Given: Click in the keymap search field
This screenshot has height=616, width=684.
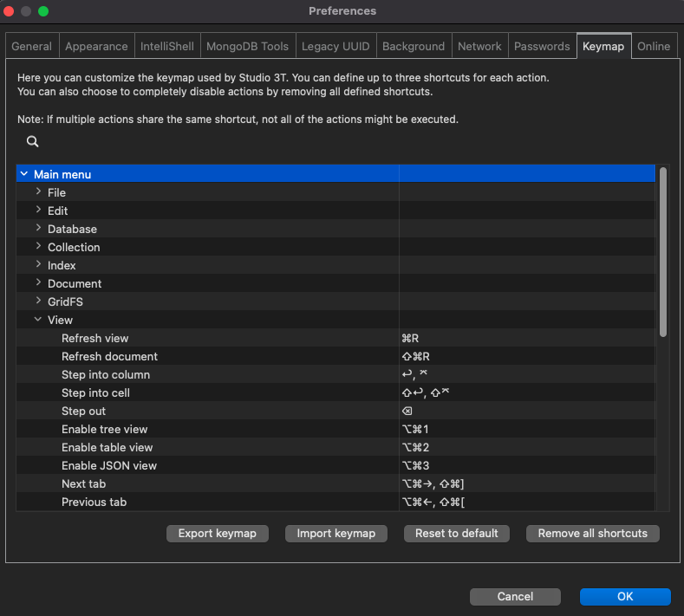Looking at the screenshot, I should click(345, 141).
